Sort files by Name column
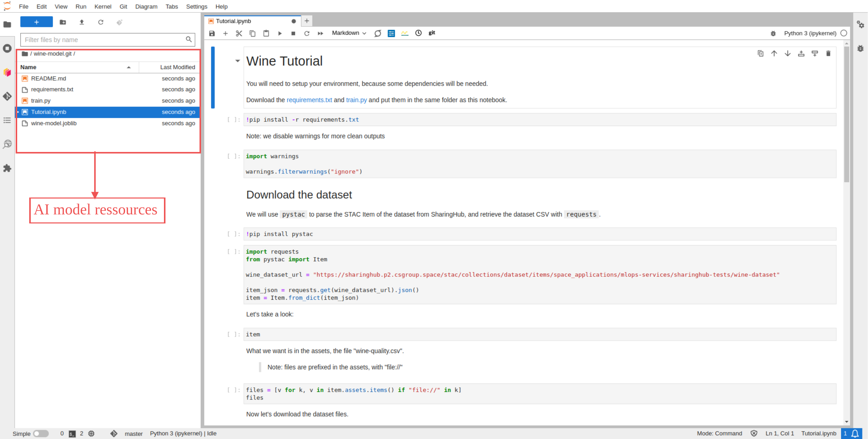Viewport: 868px width, 439px height. (77, 67)
